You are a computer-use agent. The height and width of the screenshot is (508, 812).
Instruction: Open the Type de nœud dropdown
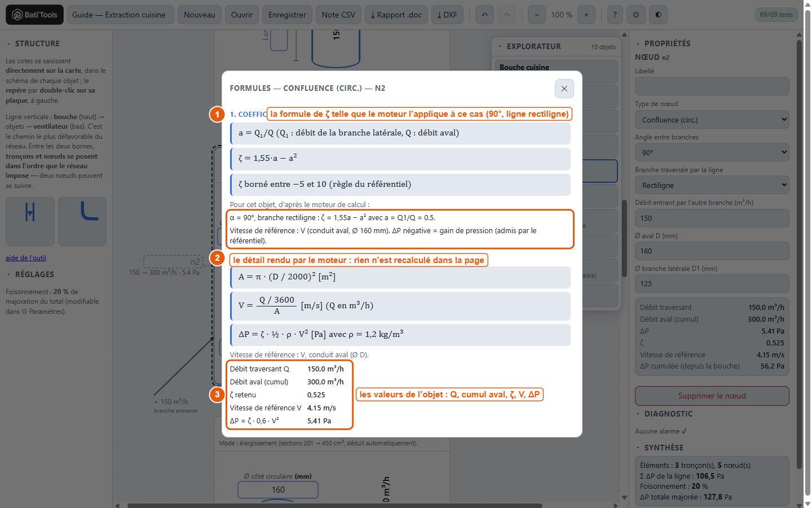point(712,120)
